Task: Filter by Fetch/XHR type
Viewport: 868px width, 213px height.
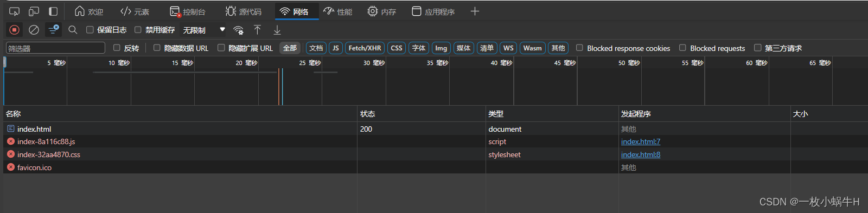Action: coord(365,48)
